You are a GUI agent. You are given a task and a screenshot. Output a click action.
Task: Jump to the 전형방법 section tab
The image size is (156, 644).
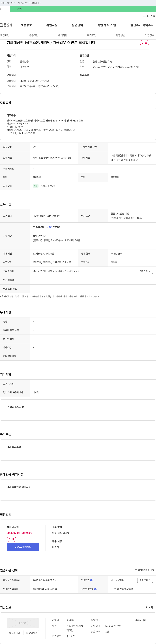[121, 35]
